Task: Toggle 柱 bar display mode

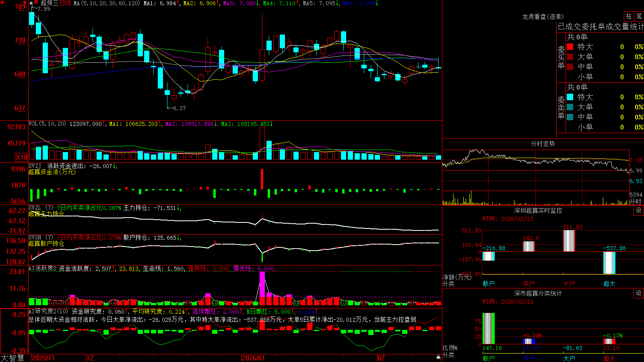Action: pyautogui.click(x=629, y=16)
